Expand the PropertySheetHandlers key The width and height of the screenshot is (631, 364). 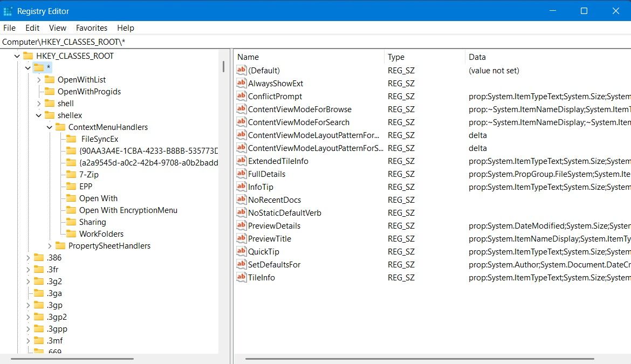[x=50, y=246]
